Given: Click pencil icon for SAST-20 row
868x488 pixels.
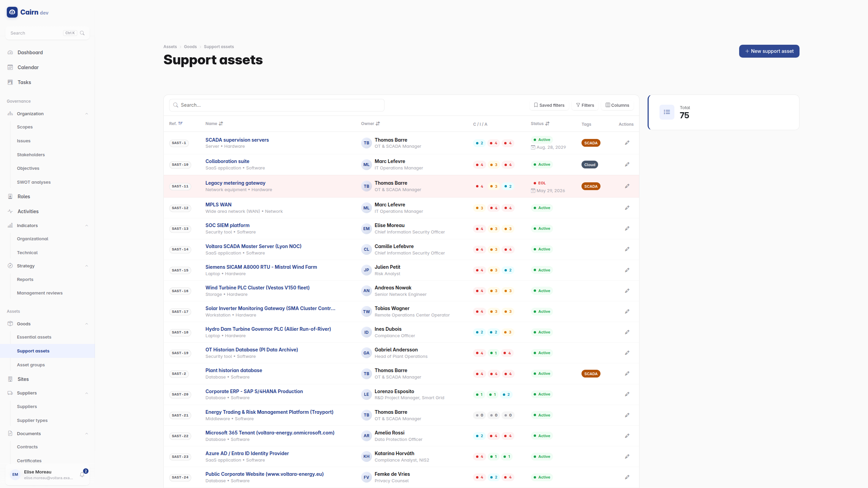Looking at the screenshot, I should click(x=627, y=394).
